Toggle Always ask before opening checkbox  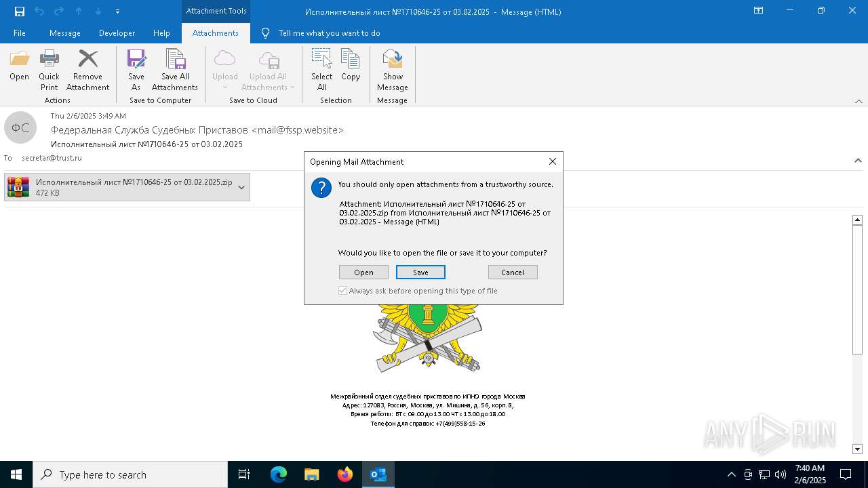click(x=343, y=291)
